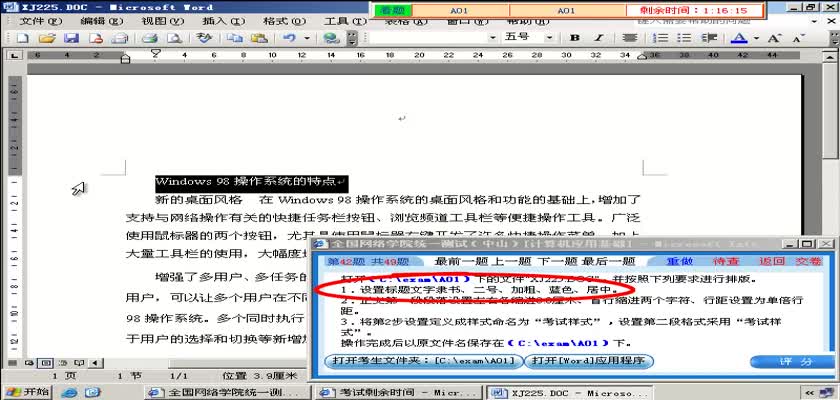Save the document with the floppy disk icon

(x=71, y=38)
